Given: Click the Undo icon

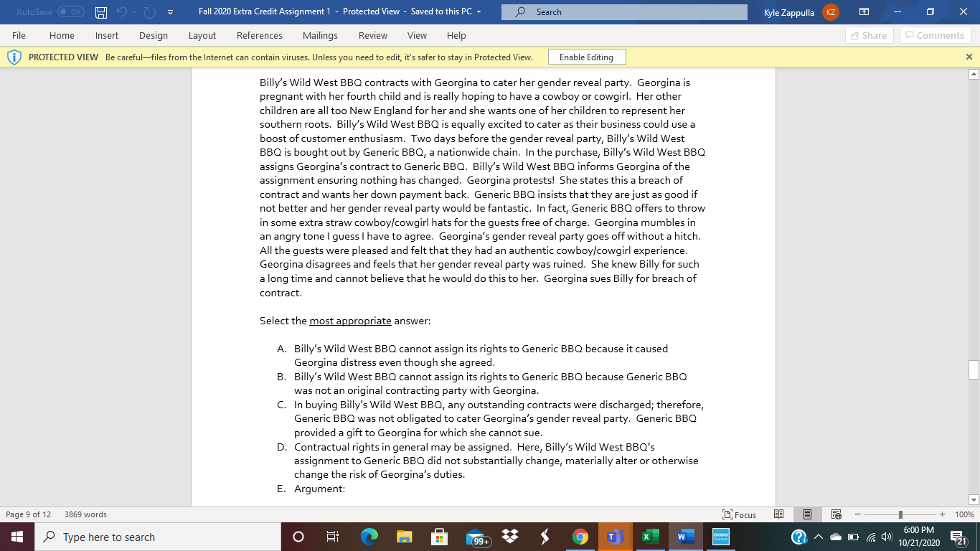Looking at the screenshot, I should [122, 11].
